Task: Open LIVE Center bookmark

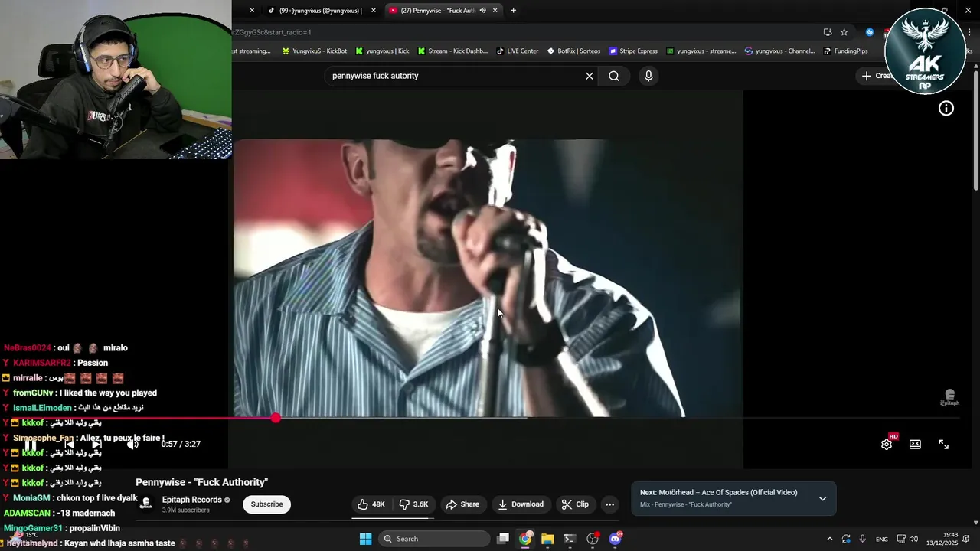Action: point(517,51)
